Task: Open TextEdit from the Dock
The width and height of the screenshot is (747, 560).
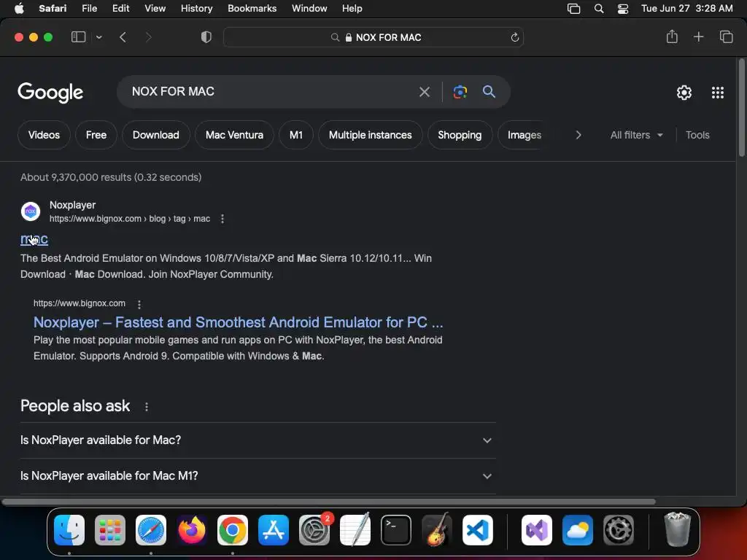Action: point(355,529)
